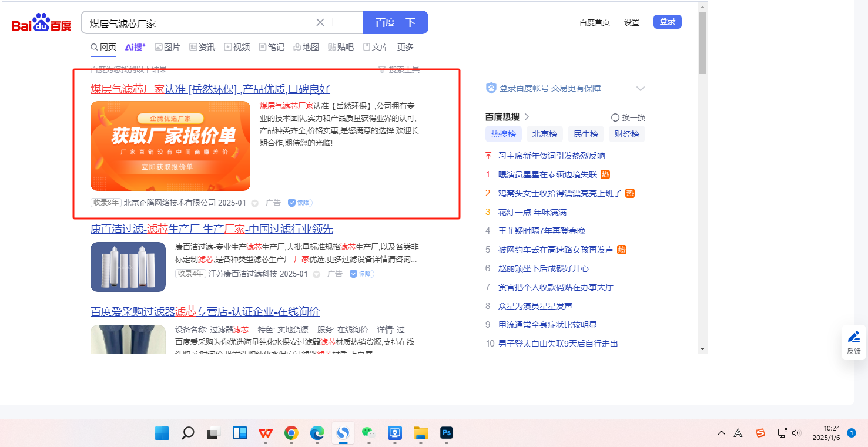Open Windows Start menu
This screenshot has height=447, width=868.
162,433
